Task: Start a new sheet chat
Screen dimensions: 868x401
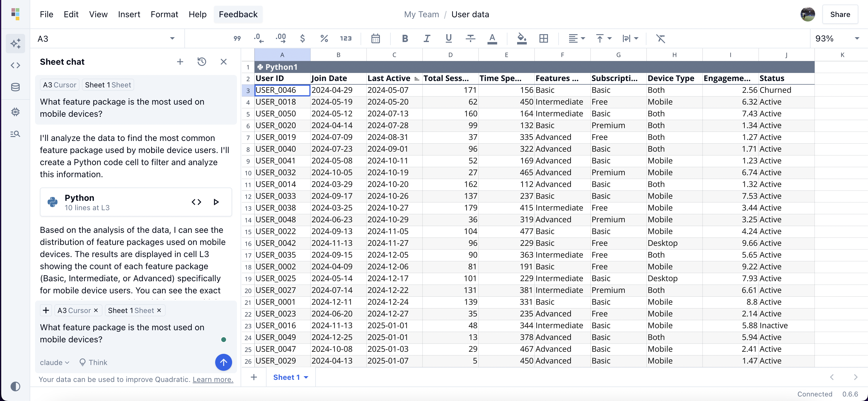Action: tap(180, 62)
